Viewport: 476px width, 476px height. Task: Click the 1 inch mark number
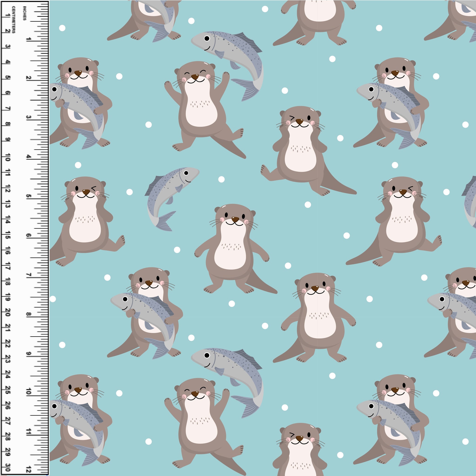click(x=29, y=39)
